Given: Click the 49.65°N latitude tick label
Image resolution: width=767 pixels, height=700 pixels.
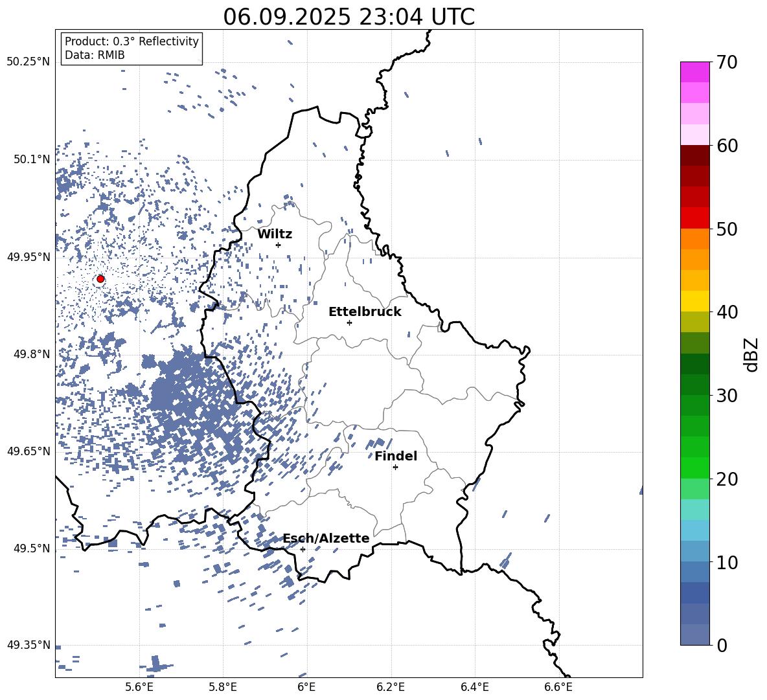Looking at the screenshot, I should [x=29, y=451].
